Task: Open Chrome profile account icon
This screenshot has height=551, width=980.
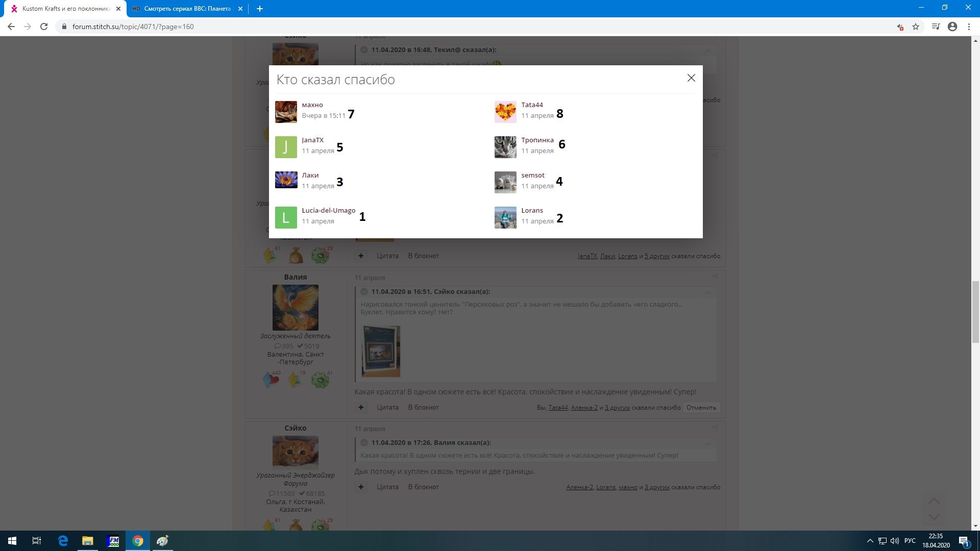Action: click(952, 27)
